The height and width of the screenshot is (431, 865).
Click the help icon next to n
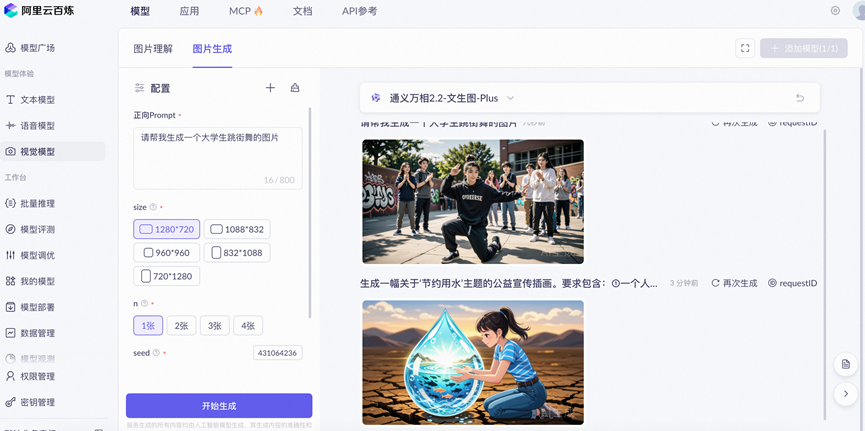145,304
